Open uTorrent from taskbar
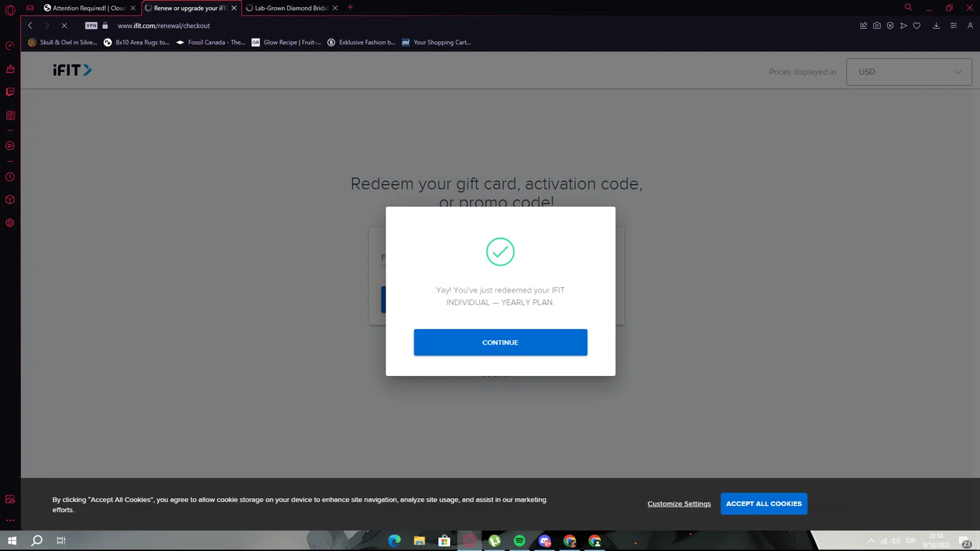 495,541
